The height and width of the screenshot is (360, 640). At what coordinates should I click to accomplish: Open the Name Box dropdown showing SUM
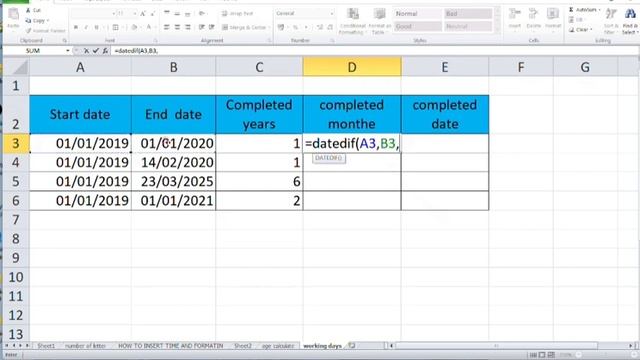tap(68, 51)
